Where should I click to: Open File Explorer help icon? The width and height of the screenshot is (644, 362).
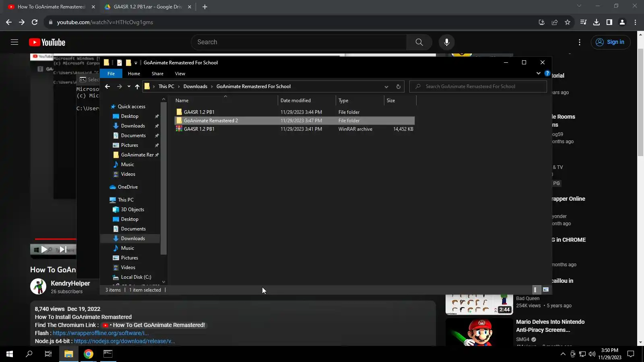(547, 73)
